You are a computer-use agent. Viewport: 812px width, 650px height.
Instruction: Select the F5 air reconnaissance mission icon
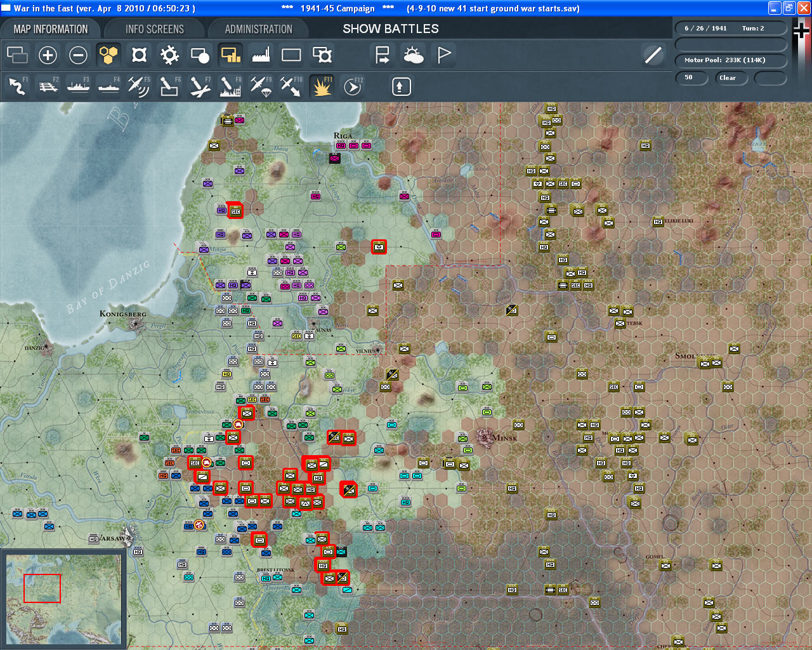139,87
